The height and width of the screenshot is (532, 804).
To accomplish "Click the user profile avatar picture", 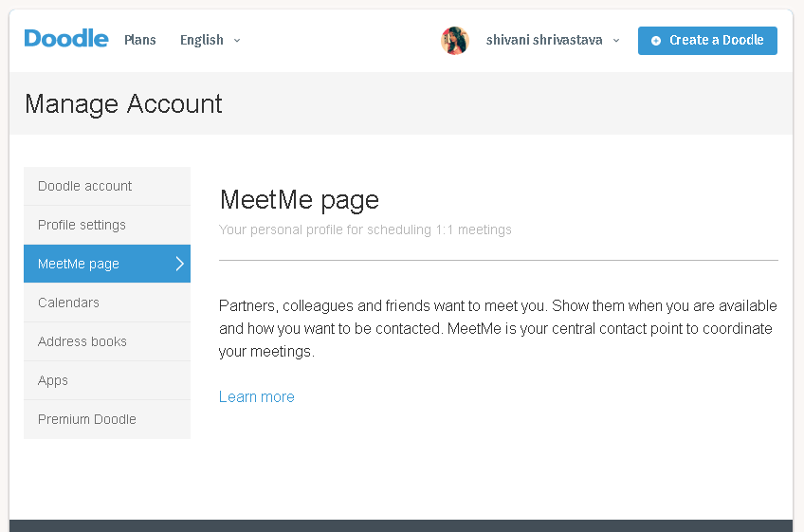I will tap(455, 41).
